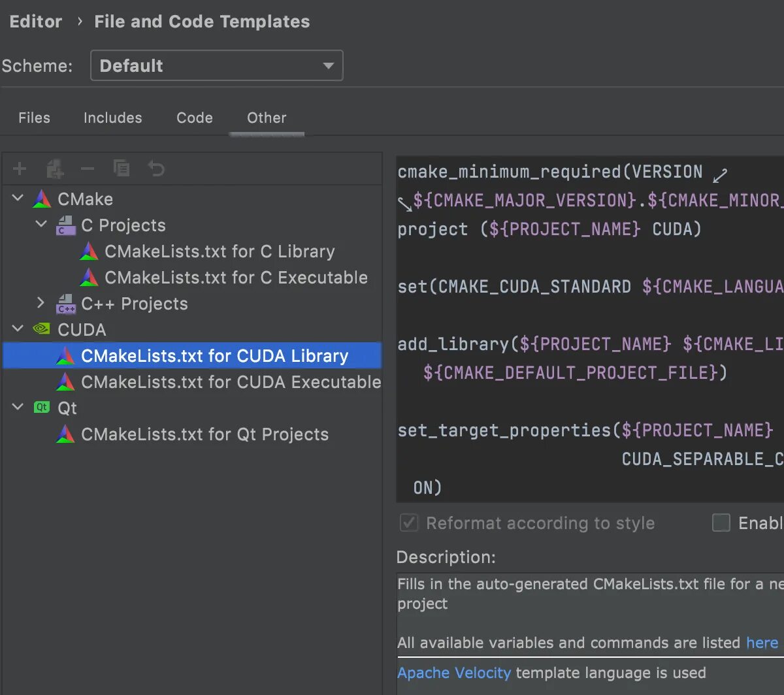The width and height of the screenshot is (784, 695).
Task: Expand the C++ Projects tree node
Action: pos(41,303)
